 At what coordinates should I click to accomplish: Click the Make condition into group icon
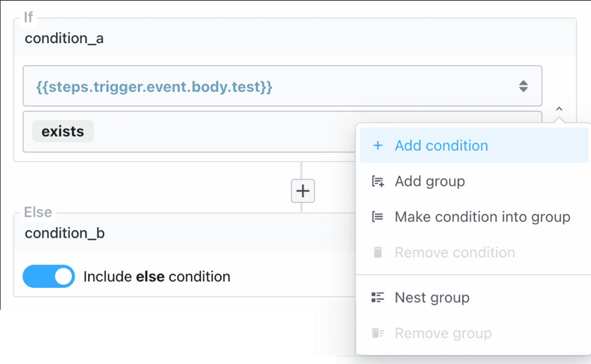378,217
